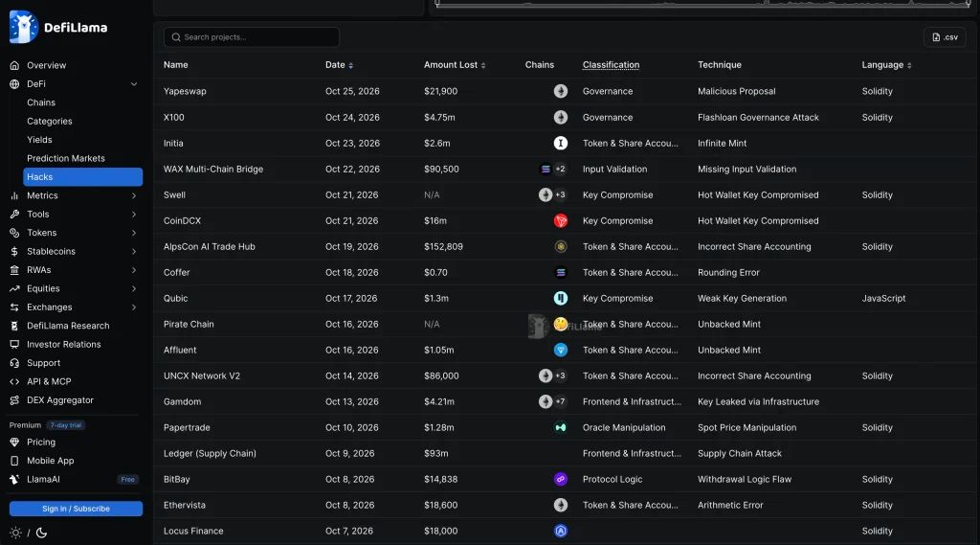Click the JavaScript language cell
Screen dimensions: 980x545
click(x=883, y=299)
